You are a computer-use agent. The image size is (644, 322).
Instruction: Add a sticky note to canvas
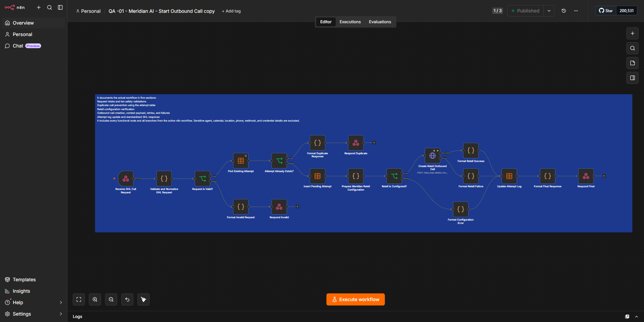(633, 63)
